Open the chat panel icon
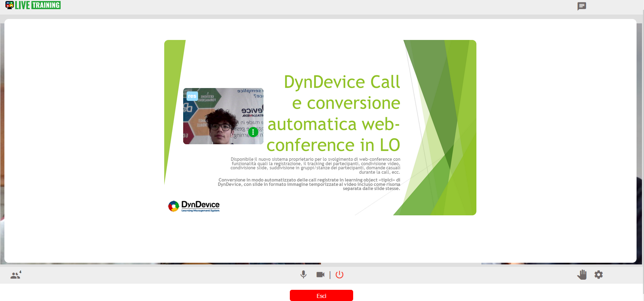Image resolution: width=644 pixels, height=301 pixels. click(x=582, y=6)
